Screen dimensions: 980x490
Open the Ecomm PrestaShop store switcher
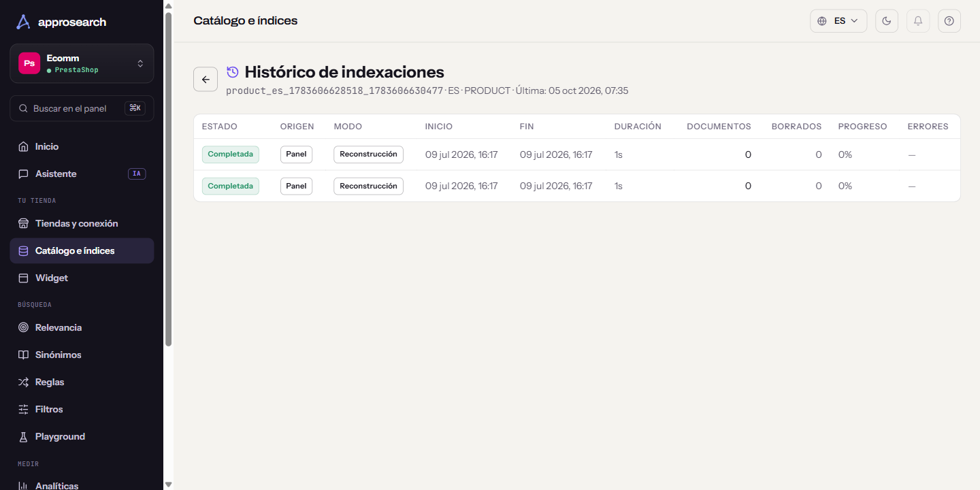pos(82,63)
